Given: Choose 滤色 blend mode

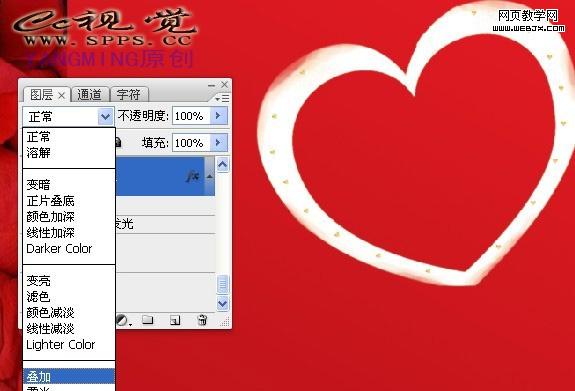Looking at the screenshot, I should [x=39, y=296].
